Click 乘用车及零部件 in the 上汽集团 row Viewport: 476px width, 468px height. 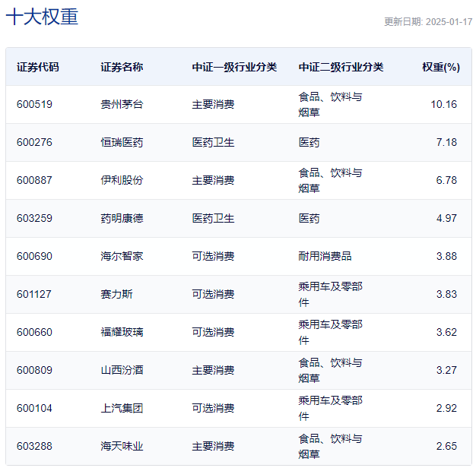[330, 408]
